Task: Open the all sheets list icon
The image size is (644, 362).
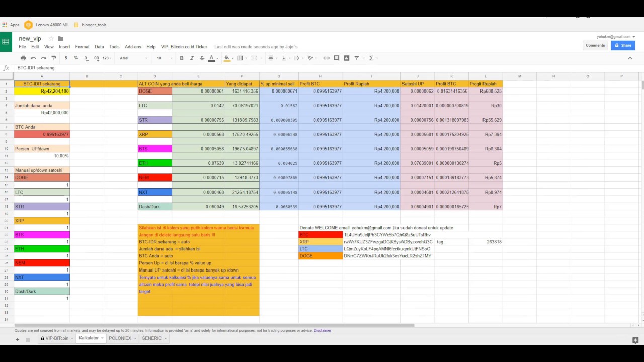Action: click(28, 339)
